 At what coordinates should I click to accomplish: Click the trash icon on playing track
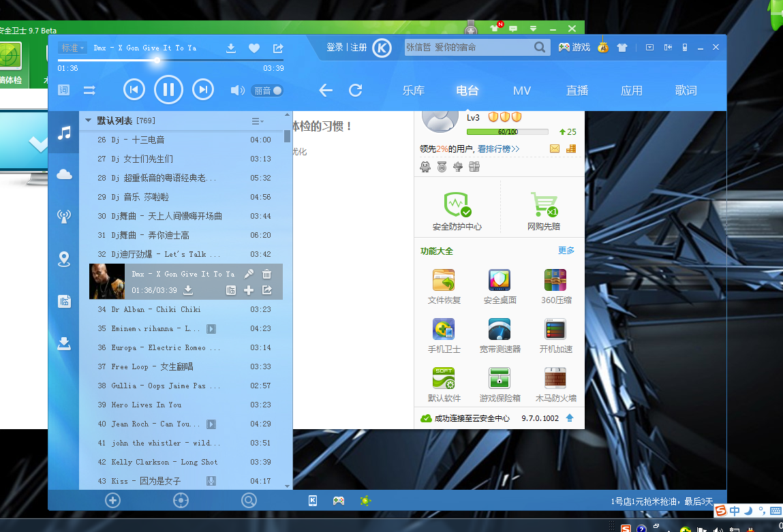click(x=267, y=274)
